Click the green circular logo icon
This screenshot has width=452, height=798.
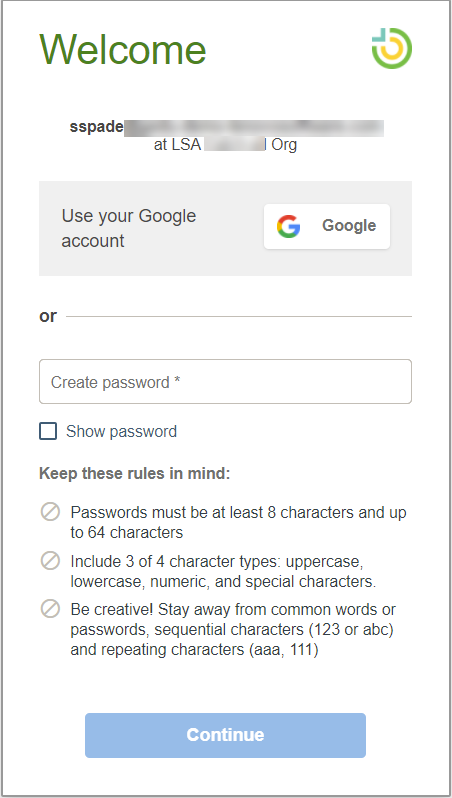(391, 48)
